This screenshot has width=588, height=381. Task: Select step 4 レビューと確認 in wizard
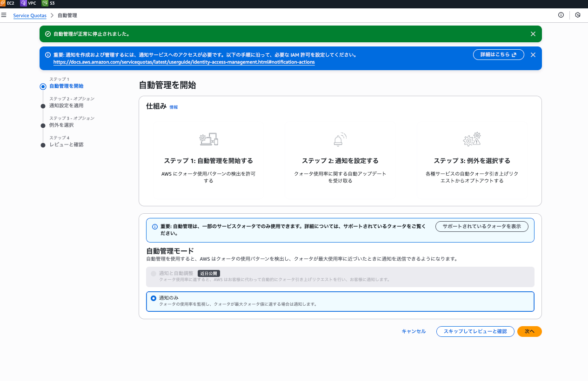click(x=67, y=145)
